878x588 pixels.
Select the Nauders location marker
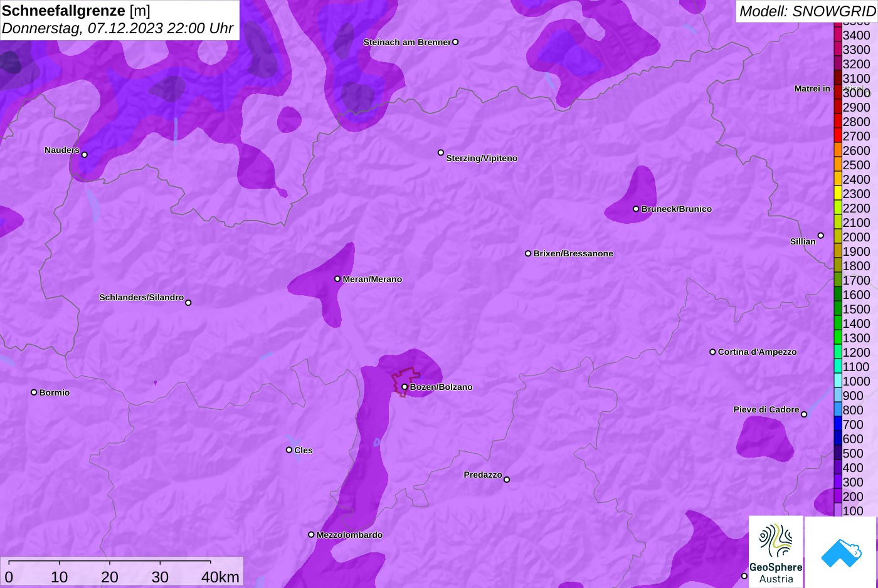pyautogui.click(x=85, y=155)
